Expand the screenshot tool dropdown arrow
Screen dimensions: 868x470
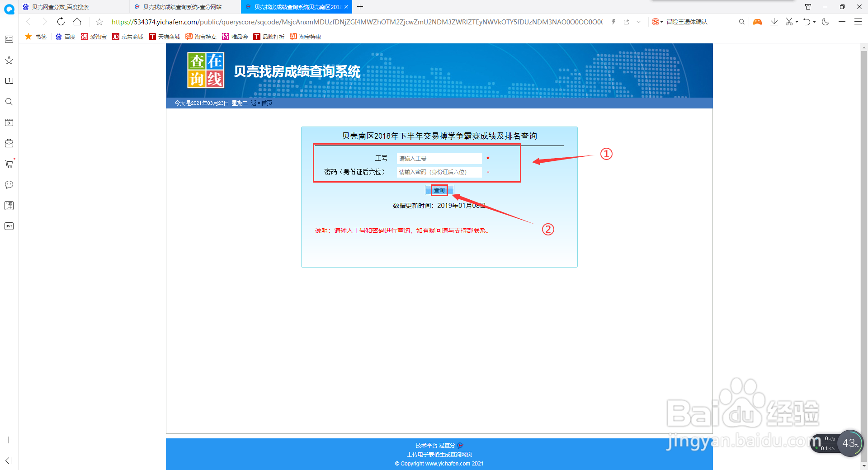point(797,22)
